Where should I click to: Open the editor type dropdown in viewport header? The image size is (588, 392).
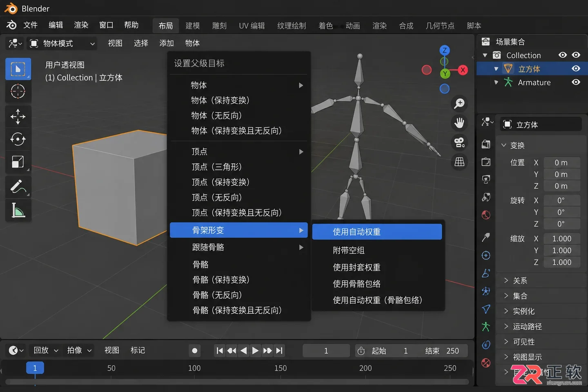15,43
